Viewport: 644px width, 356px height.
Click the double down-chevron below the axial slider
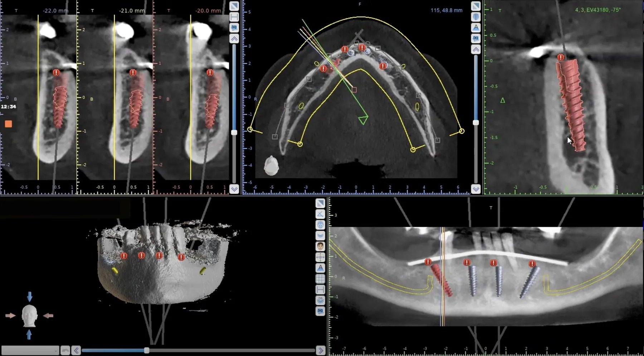[475, 189]
